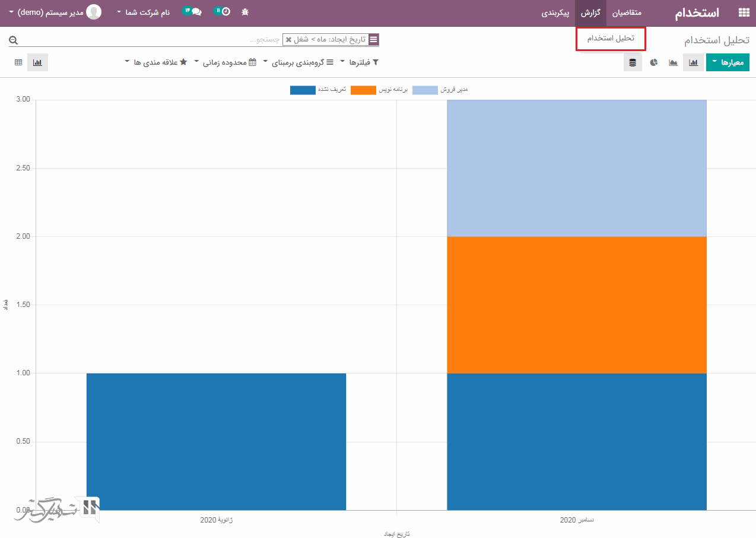This screenshot has height=538, width=756.
Task: Open the محدوده زمانی dropdown
Action: coord(225,62)
